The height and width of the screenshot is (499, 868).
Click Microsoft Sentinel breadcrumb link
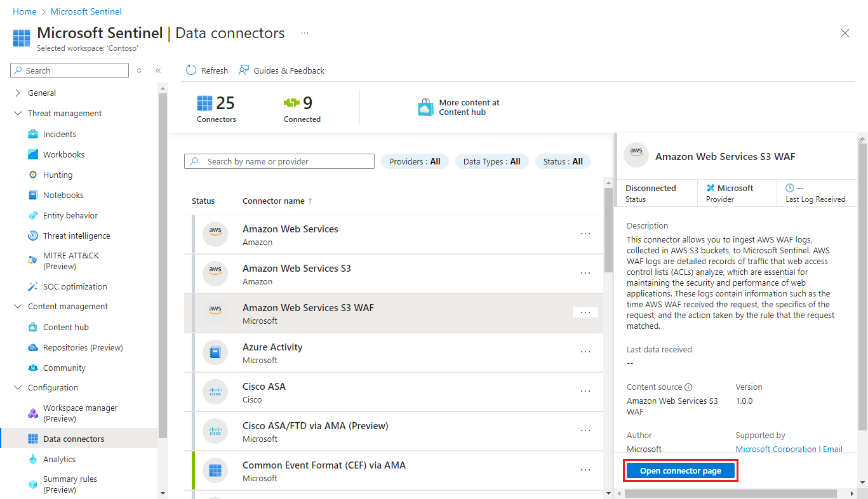(86, 11)
